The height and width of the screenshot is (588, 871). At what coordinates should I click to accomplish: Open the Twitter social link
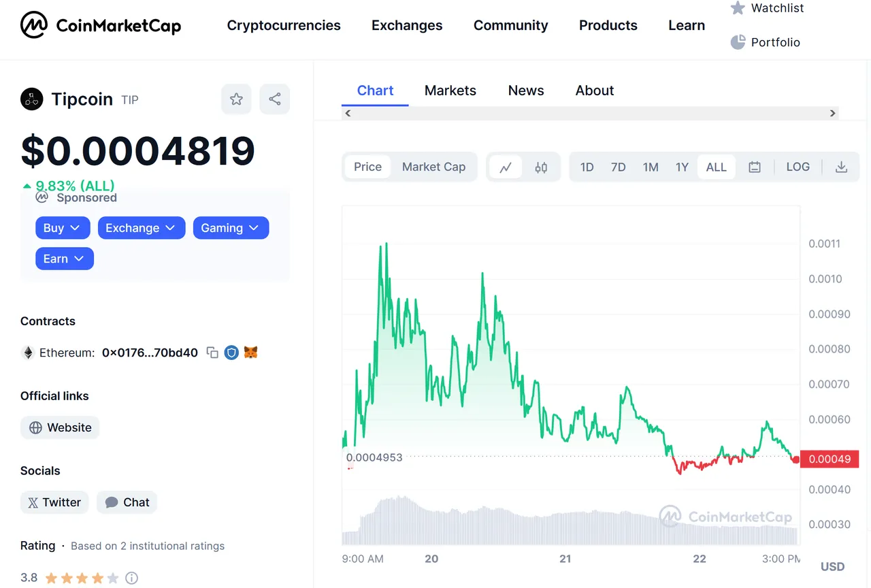(54, 502)
